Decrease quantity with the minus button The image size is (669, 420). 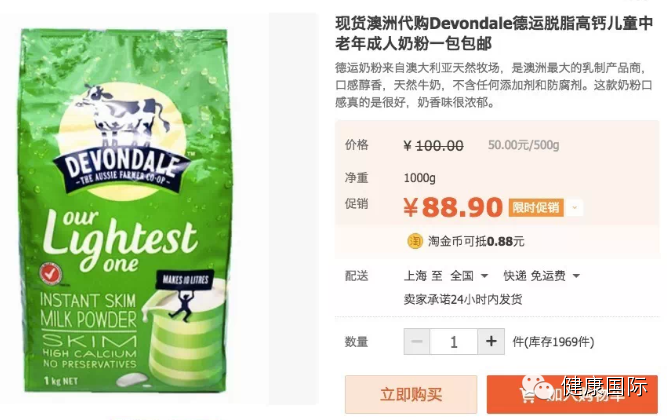pyautogui.click(x=417, y=341)
